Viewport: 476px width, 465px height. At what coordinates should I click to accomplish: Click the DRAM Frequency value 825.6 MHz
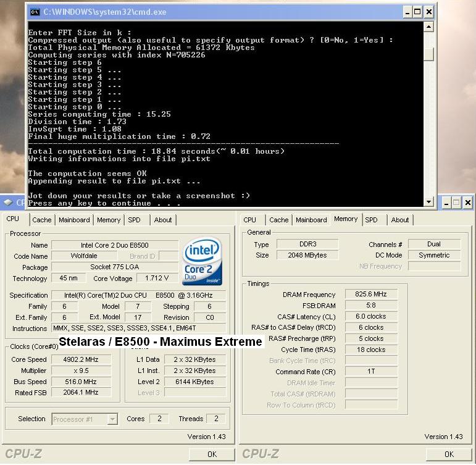[371, 295]
